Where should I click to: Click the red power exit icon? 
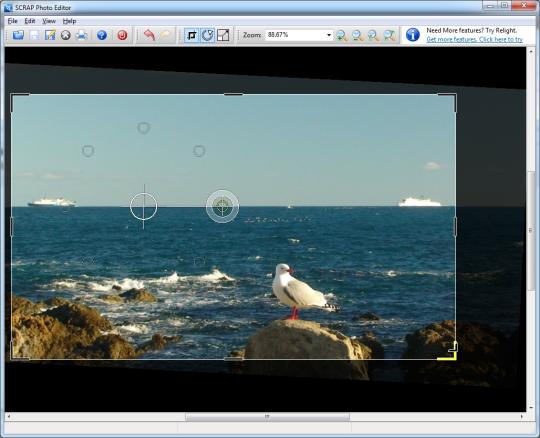(122, 35)
